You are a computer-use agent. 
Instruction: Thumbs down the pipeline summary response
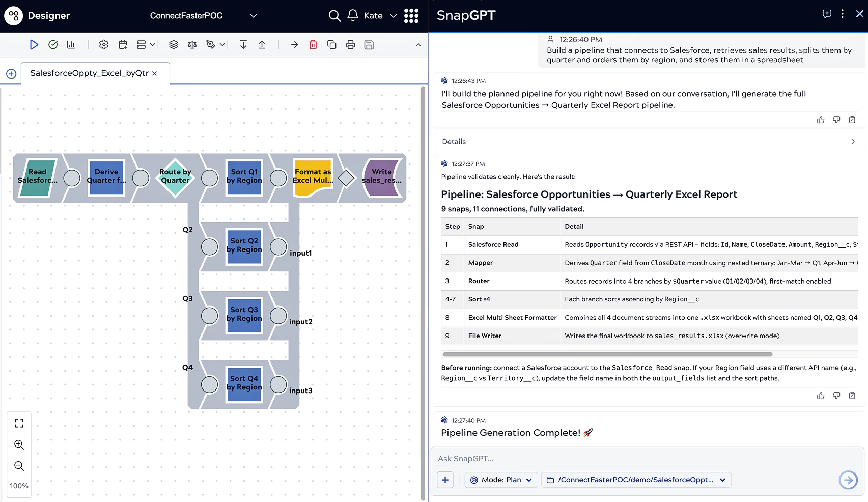[836, 396]
